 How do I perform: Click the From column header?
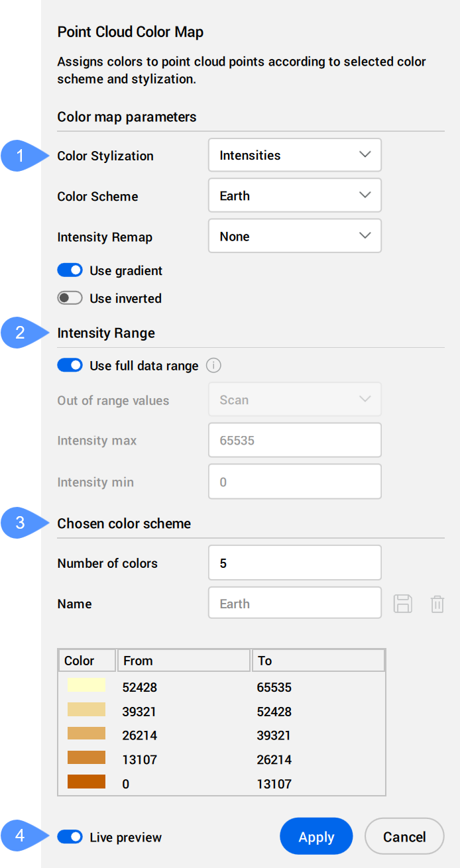pyautogui.click(x=184, y=661)
